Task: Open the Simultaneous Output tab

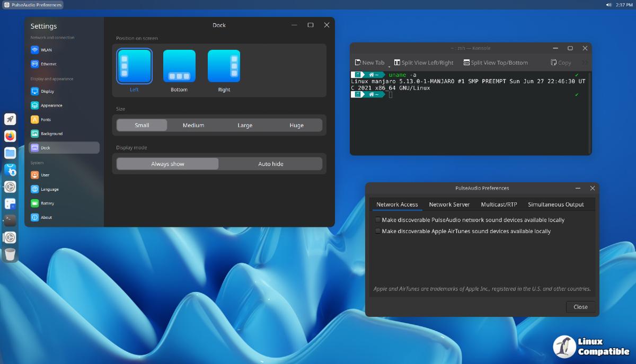Action: [555, 205]
